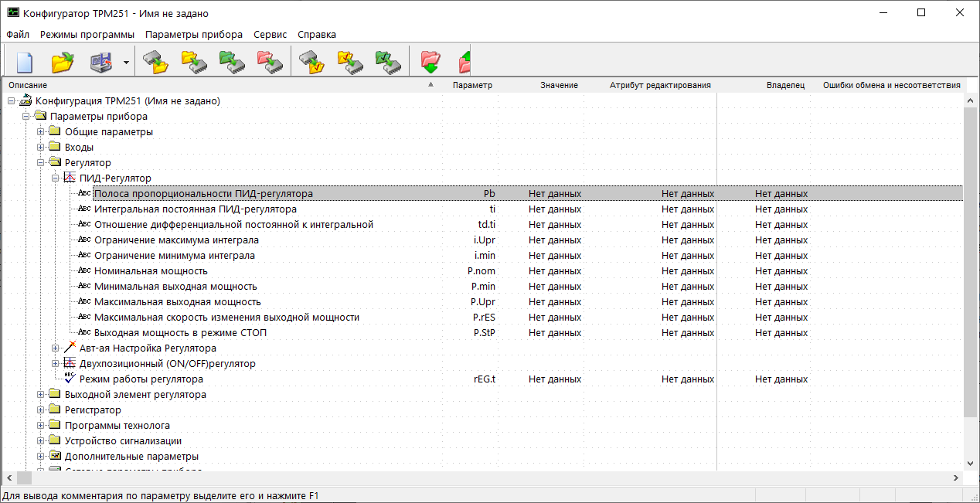Save the configuration using the floppy disk icon
980x503 pixels.
coord(102,61)
